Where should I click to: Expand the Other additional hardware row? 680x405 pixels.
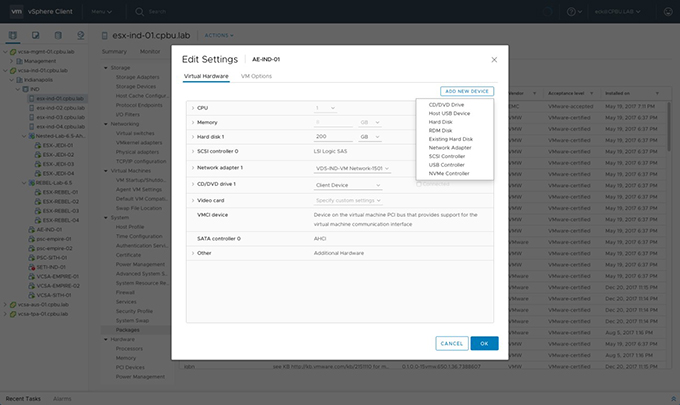193,253
